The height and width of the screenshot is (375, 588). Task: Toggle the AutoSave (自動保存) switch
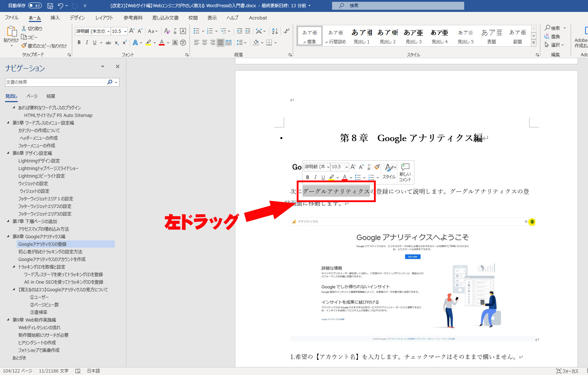pos(35,5)
